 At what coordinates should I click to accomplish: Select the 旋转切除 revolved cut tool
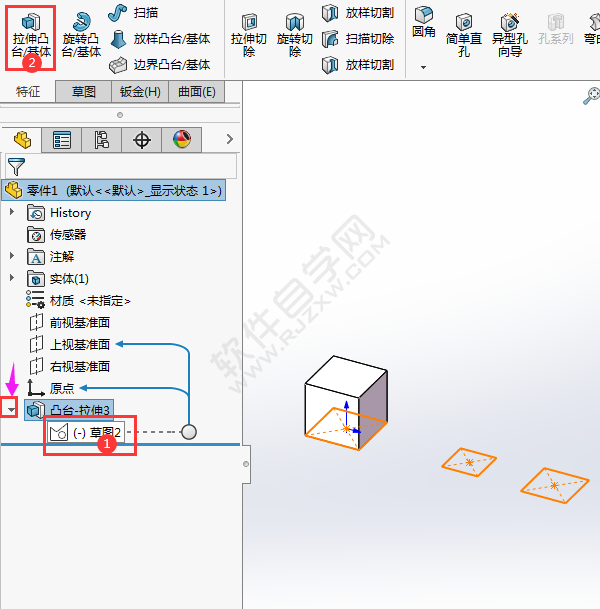295,37
